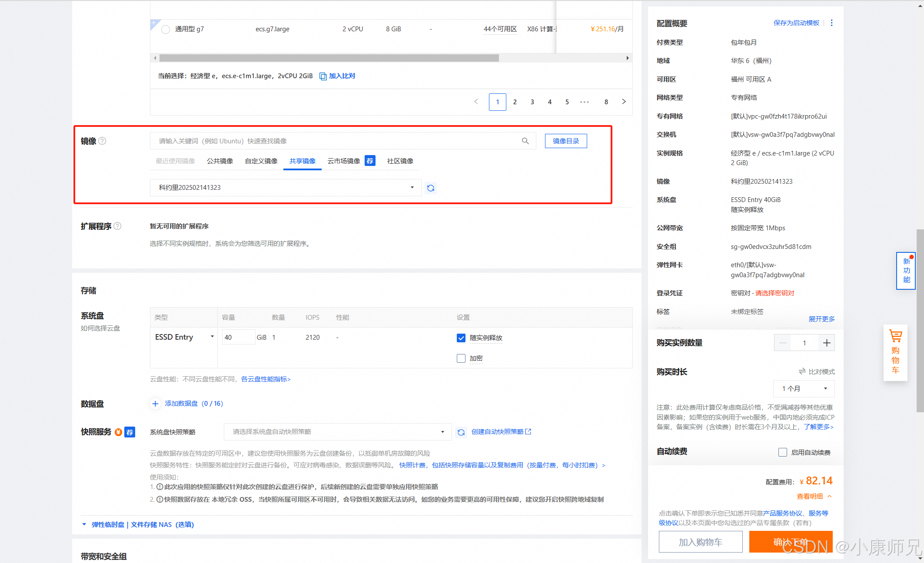This screenshot has width=924, height=563.
Task: Switch to the 社区镜像 tab
Action: tap(400, 161)
